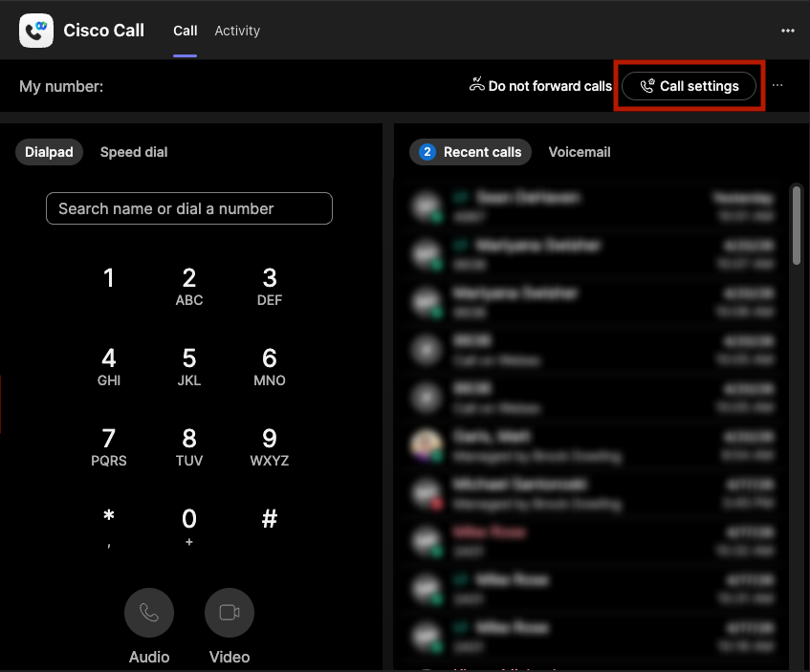Click the phone gear icon in Call settings
810x672 pixels.
tap(647, 86)
